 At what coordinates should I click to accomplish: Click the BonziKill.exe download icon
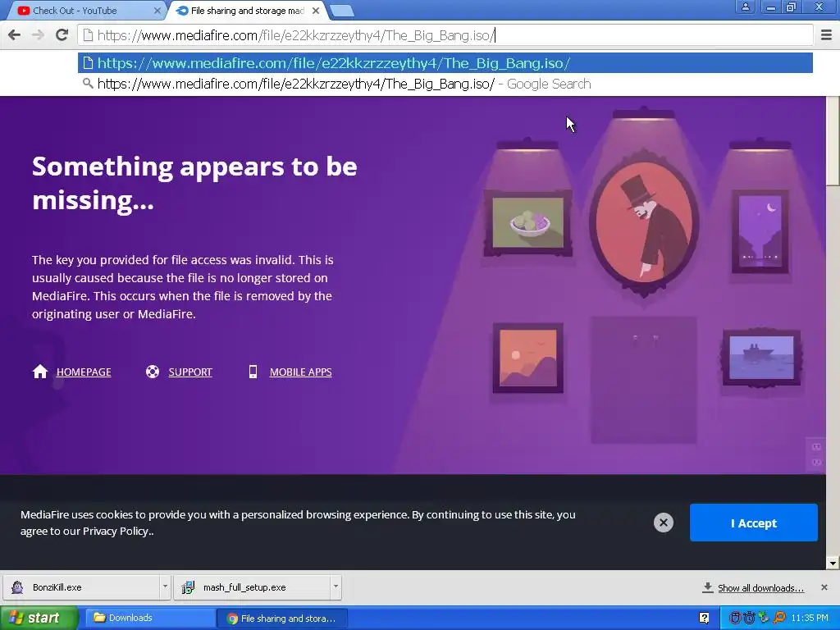tap(17, 587)
